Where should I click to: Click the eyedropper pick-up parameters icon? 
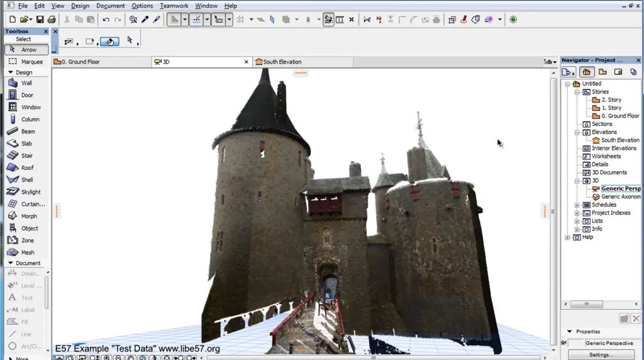(145, 20)
